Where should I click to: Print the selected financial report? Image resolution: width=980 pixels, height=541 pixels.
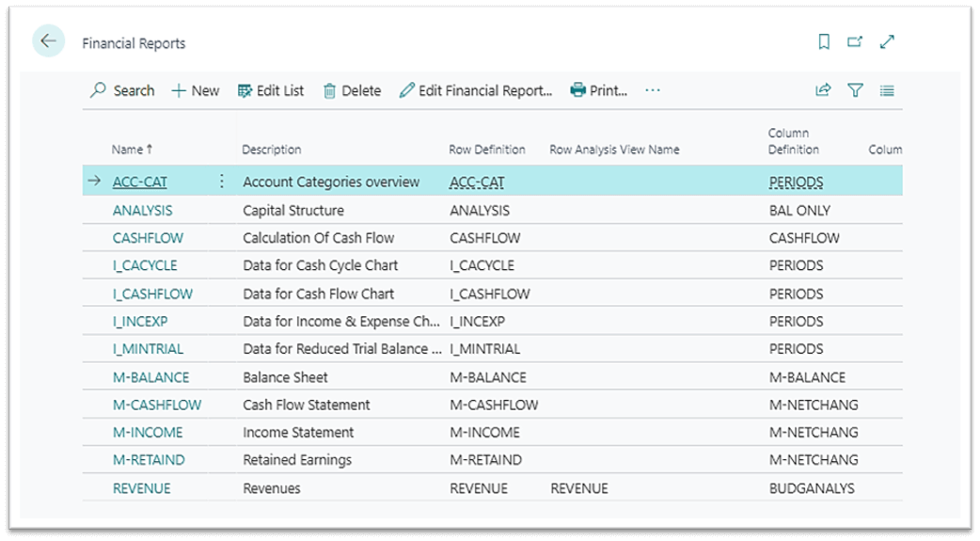click(599, 90)
